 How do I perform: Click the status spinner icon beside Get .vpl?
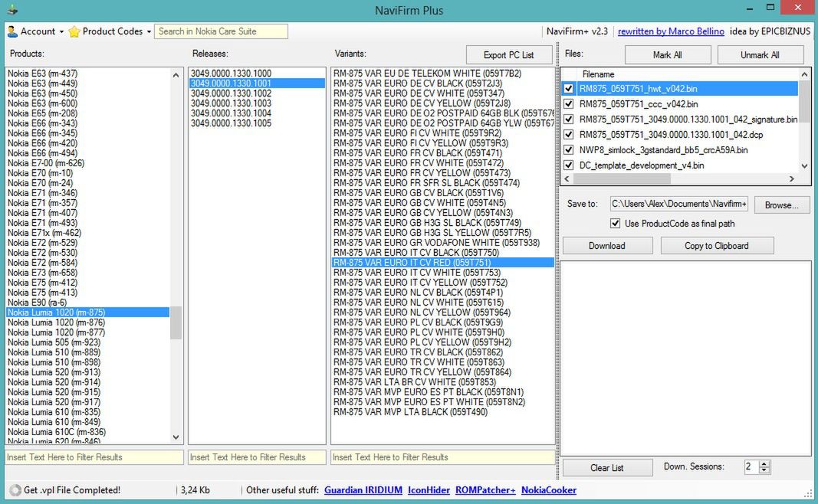[15, 490]
